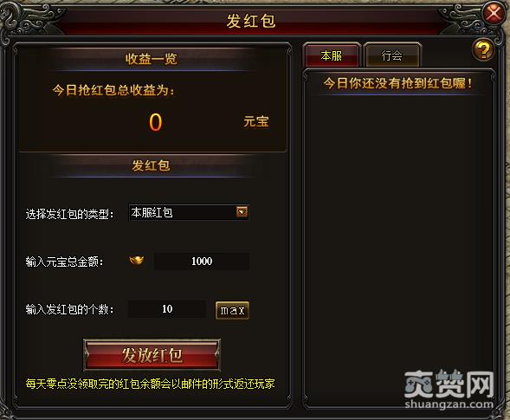Click the 发红包 section header above the form
This screenshot has width=510, height=420.
click(x=151, y=165)
